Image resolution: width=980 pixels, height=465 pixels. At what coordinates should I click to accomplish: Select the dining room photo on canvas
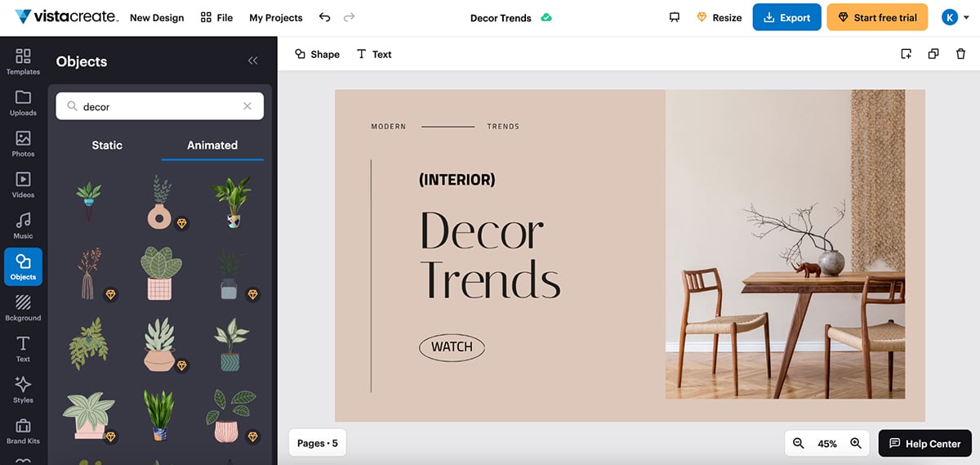(785, 244)
